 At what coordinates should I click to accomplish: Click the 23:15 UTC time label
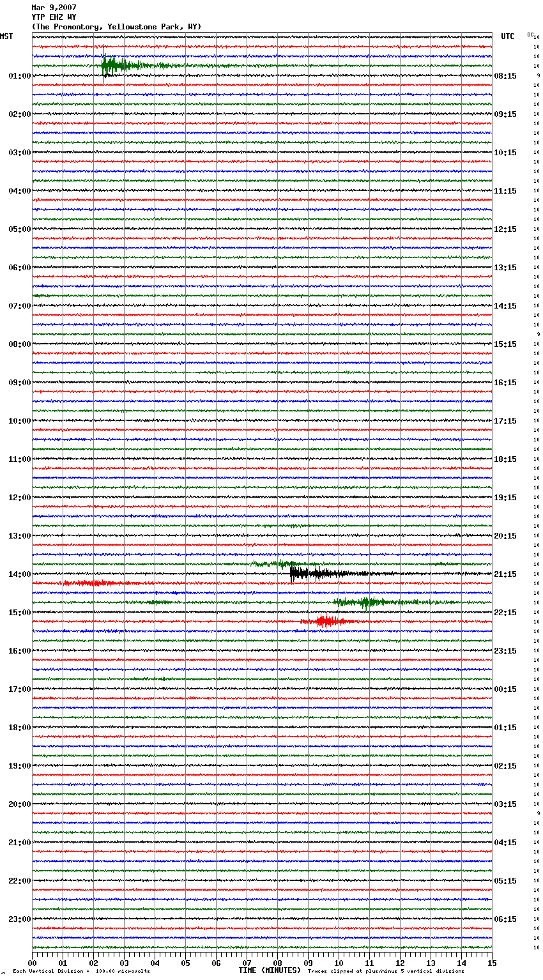click(x=505, y=651)
